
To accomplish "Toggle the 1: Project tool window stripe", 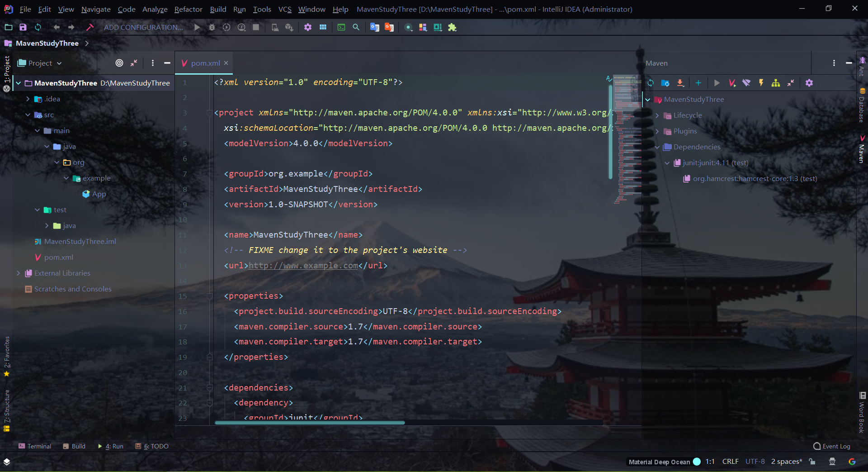I will 7,69.
